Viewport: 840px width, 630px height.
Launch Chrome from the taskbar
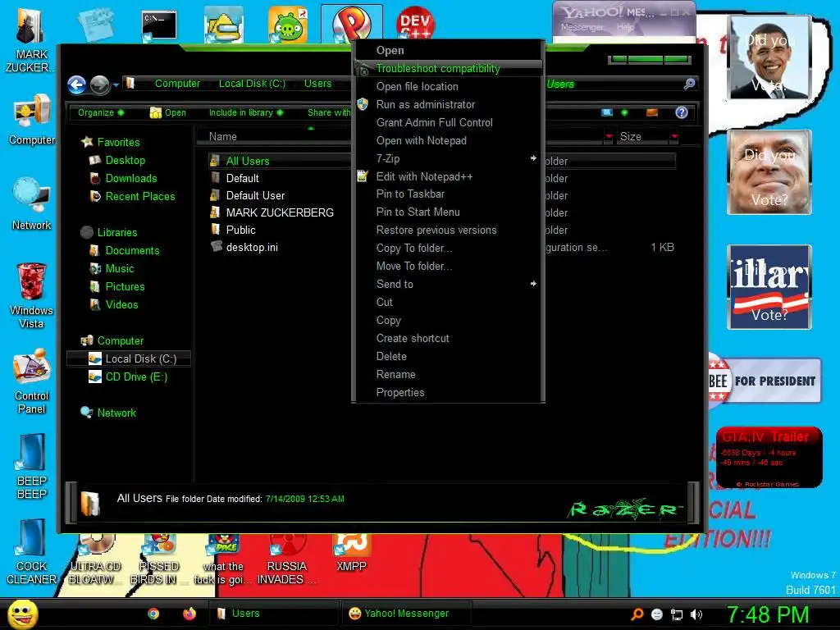pos(153,614)
